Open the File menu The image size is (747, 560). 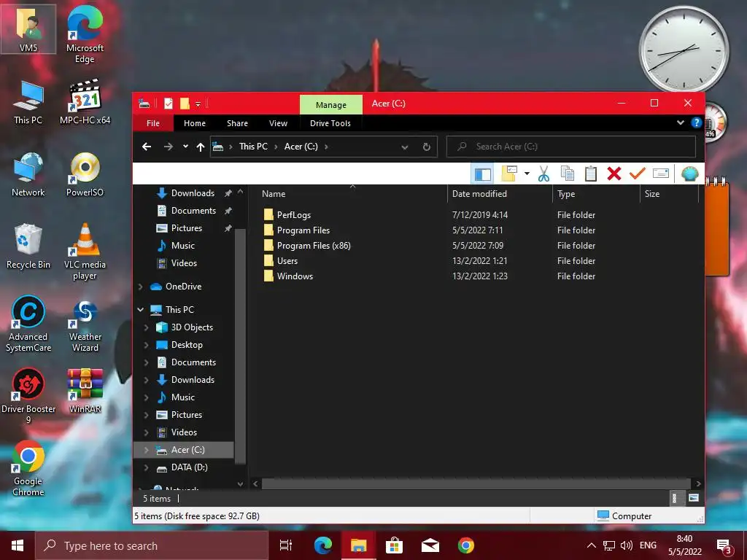(153, 123)
